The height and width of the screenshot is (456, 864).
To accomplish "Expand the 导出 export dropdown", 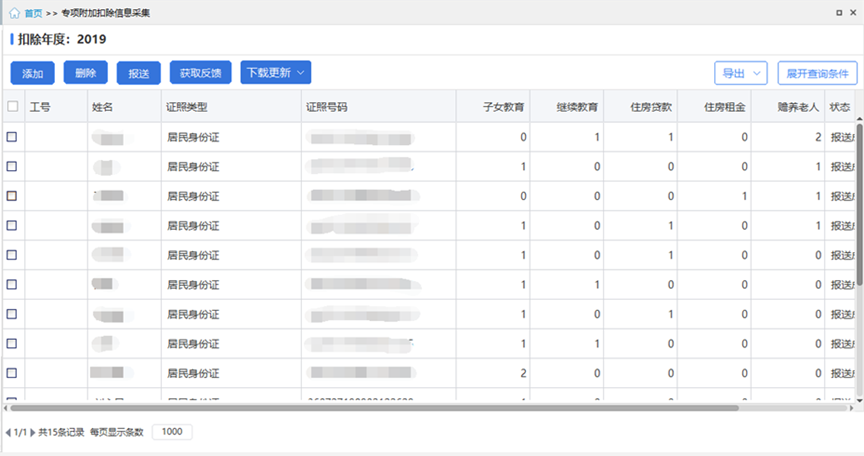I will click(740, 73).
